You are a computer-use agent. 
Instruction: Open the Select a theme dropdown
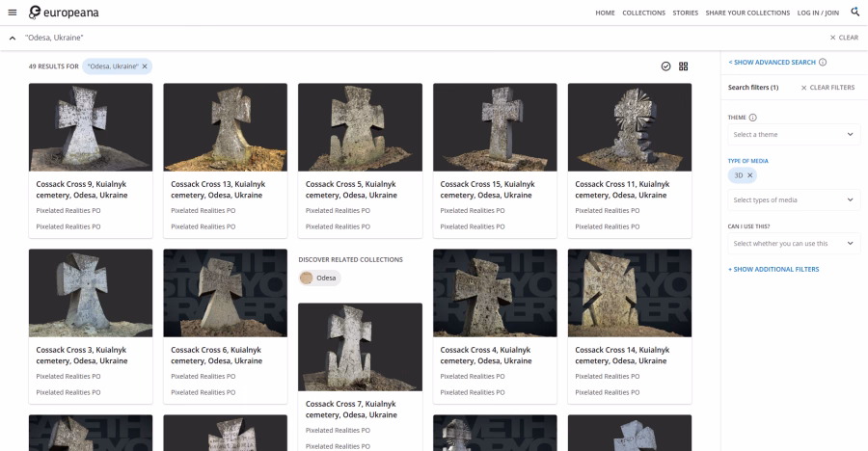click(794, 135)
